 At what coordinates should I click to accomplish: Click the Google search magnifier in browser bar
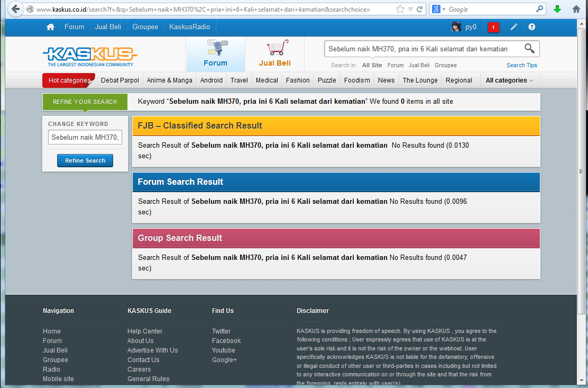click(540, 8)
